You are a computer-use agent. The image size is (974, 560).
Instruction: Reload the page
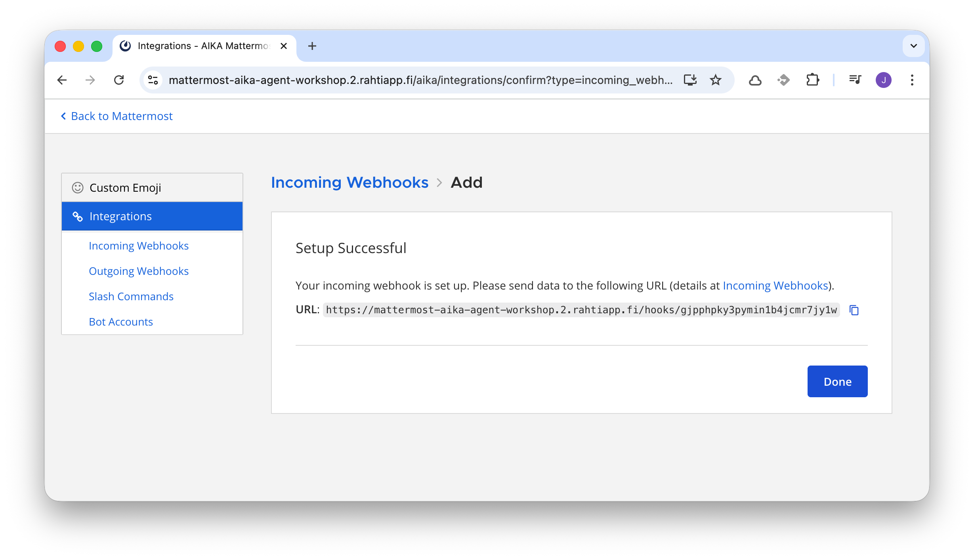(119, 80)
